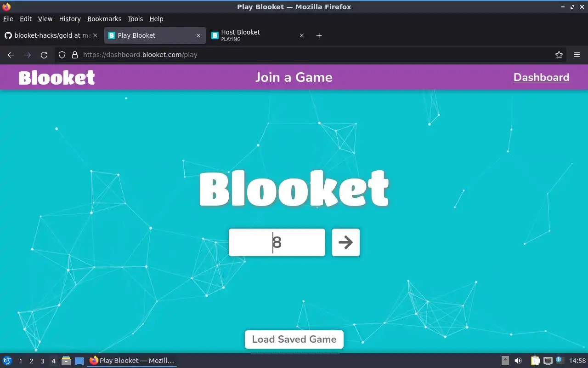This screenshot has height=368, width=588.
Task: Go back using the browser back arrow
Action: coord(11,55)
